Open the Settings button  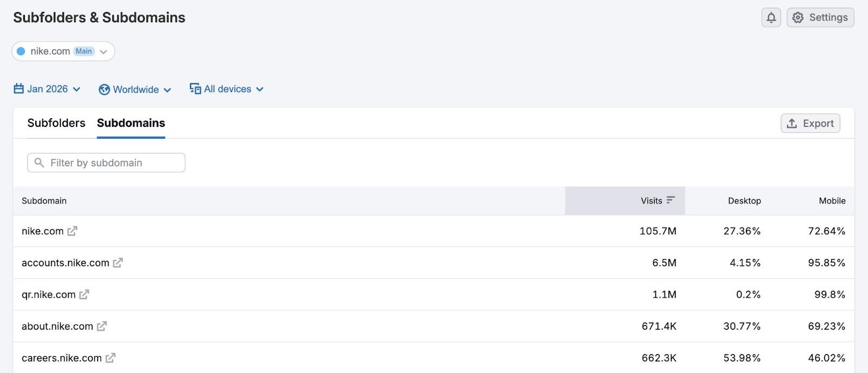click(820, 17)
